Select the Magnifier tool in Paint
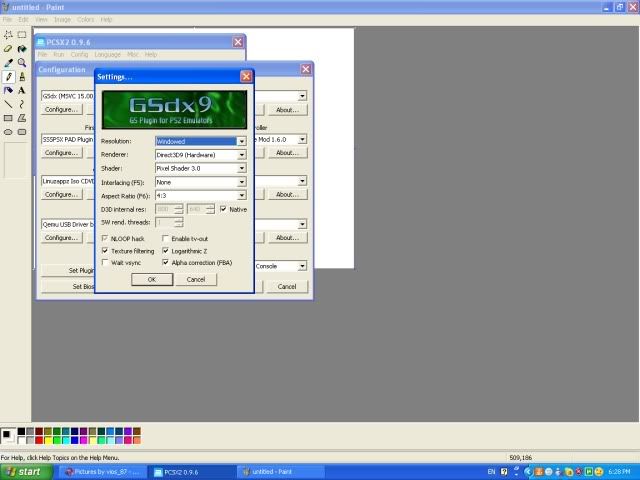This screenshot has height=480, width=640. pyautogui.click(x=22, y=63)
